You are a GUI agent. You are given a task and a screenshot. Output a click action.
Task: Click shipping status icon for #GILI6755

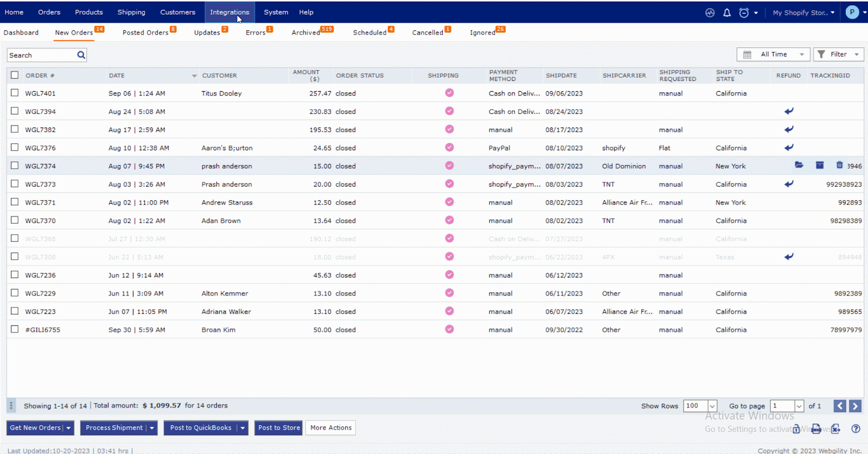coord(449,329)
